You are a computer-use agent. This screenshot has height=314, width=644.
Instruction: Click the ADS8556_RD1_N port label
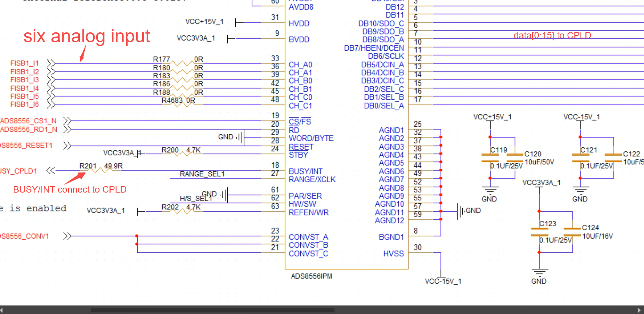(x=29, y=129)
